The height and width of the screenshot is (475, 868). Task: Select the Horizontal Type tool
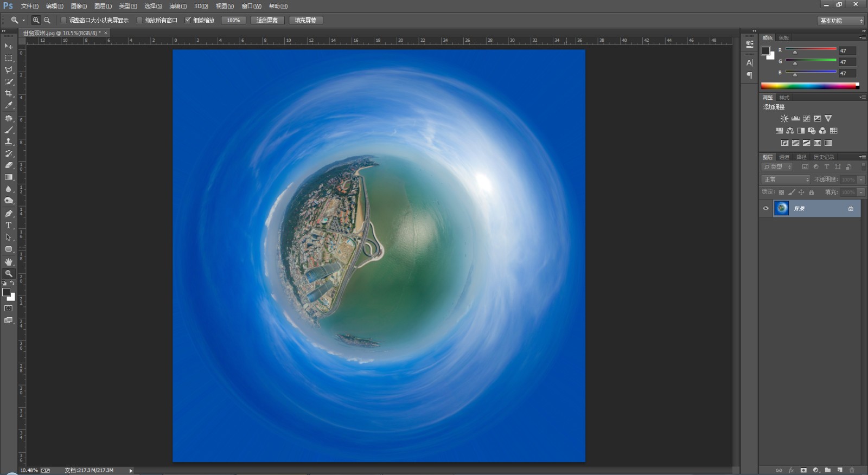(8, 225)
